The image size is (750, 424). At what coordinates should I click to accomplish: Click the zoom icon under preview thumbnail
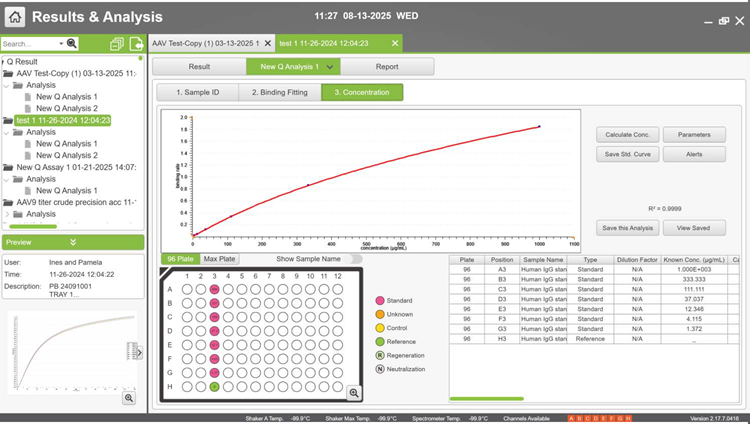(x=129, y=398)
